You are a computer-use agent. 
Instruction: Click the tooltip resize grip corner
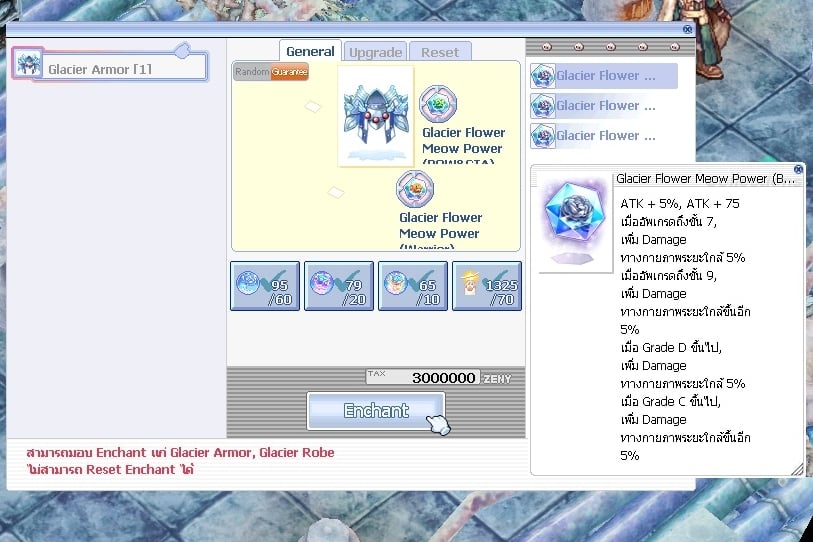coord(797,469)
